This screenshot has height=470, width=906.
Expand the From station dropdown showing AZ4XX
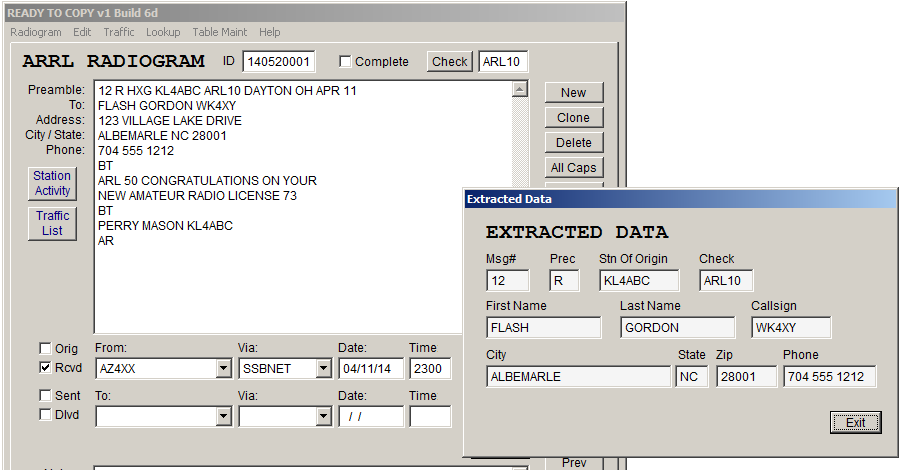(x=224, y=368)
